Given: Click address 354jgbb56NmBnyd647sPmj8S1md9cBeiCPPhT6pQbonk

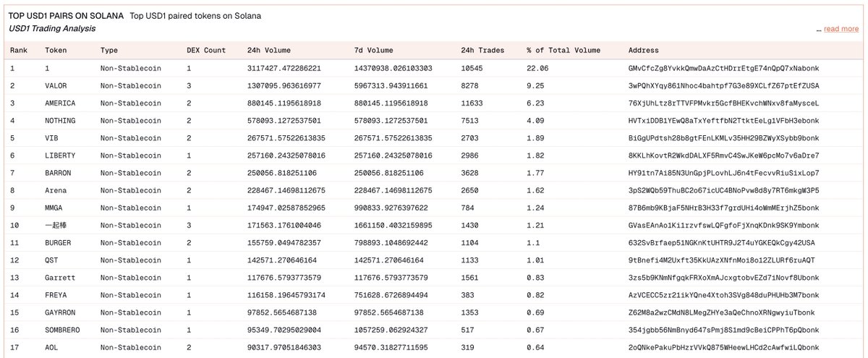Looking at the screenshot, I should pyautogui.click(x=723, y=329).
